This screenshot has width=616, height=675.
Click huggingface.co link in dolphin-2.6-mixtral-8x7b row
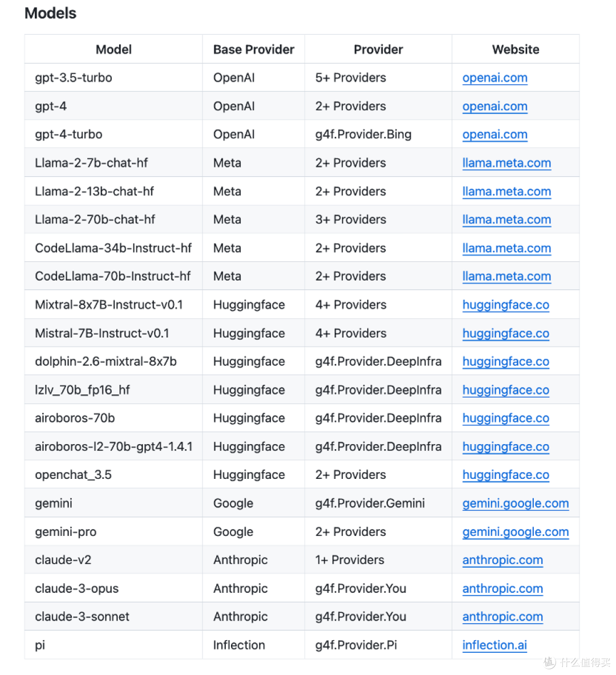coord(506,361)
